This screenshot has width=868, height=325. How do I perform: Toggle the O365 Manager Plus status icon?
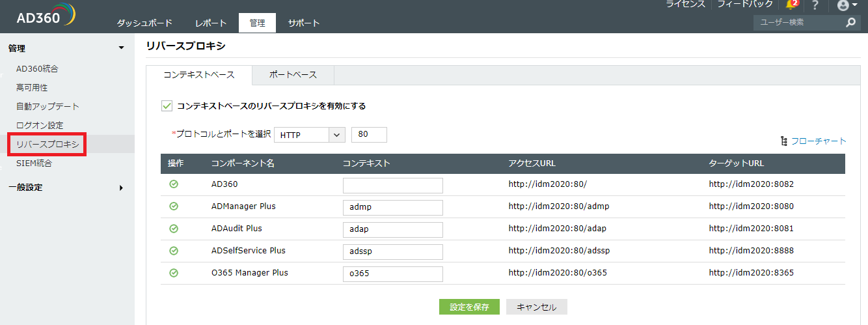tap(174, 273)
